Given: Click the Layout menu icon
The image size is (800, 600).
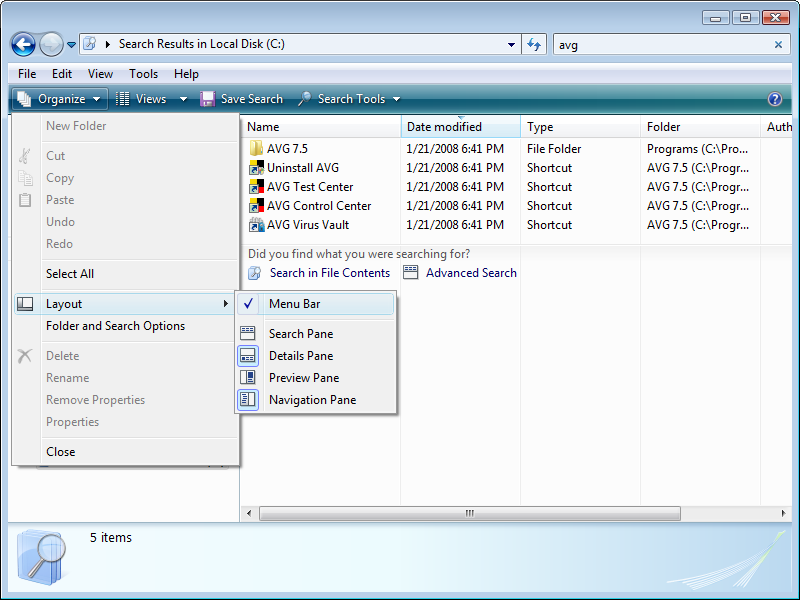Looking at the screenshot, I should click(x=25, y=304).
